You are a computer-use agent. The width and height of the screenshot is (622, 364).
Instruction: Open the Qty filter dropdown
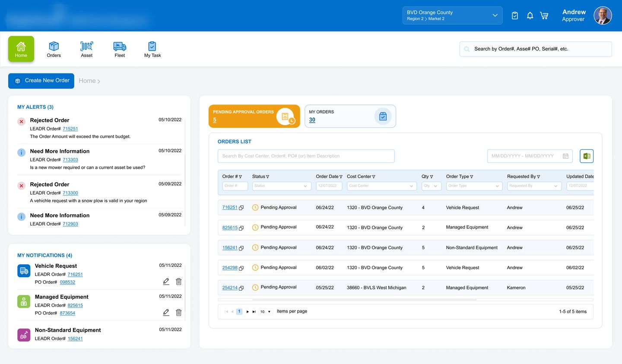coord(431,186)
